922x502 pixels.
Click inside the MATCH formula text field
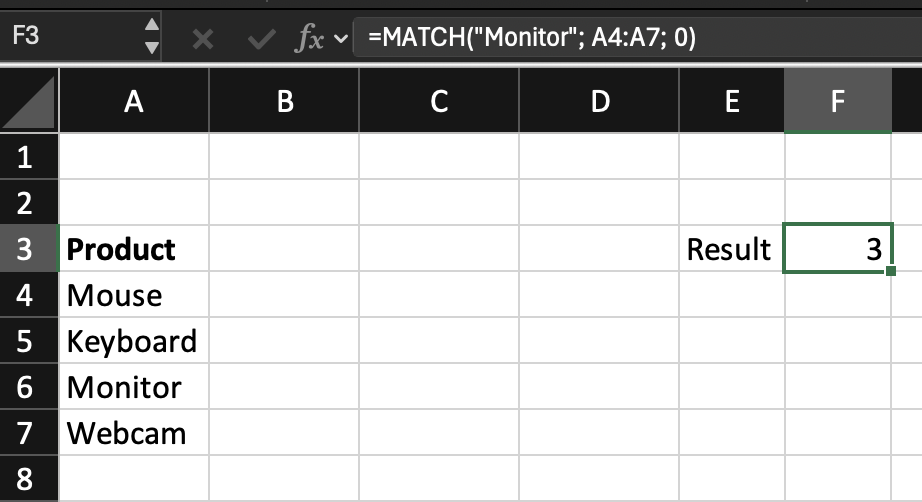(x=630, y=38)
